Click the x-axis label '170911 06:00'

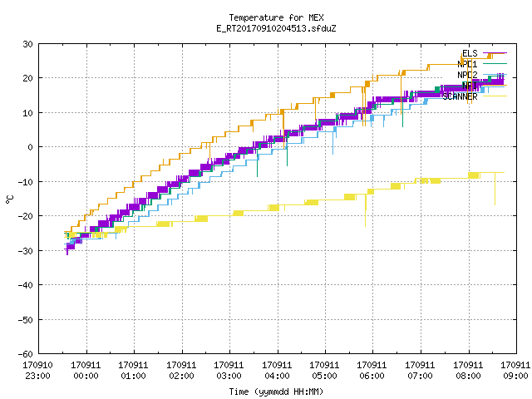tap(372, 371)
